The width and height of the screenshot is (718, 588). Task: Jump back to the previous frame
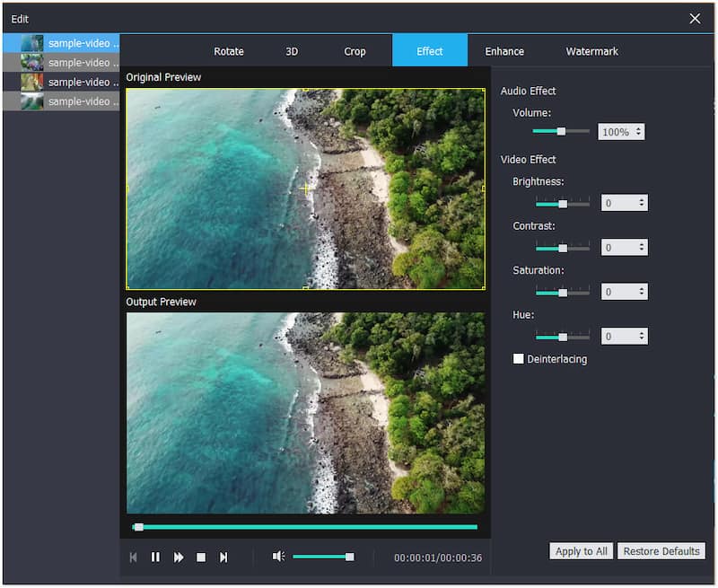click(x=133, y=557)
